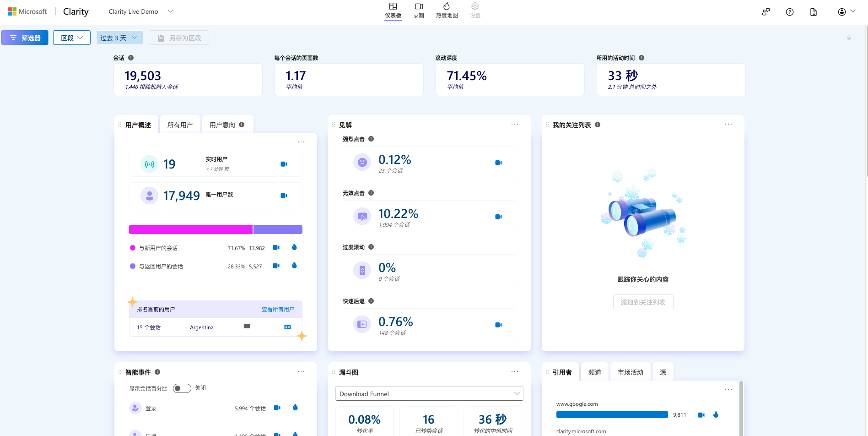Open the help question-mark icon

point(790,12)
